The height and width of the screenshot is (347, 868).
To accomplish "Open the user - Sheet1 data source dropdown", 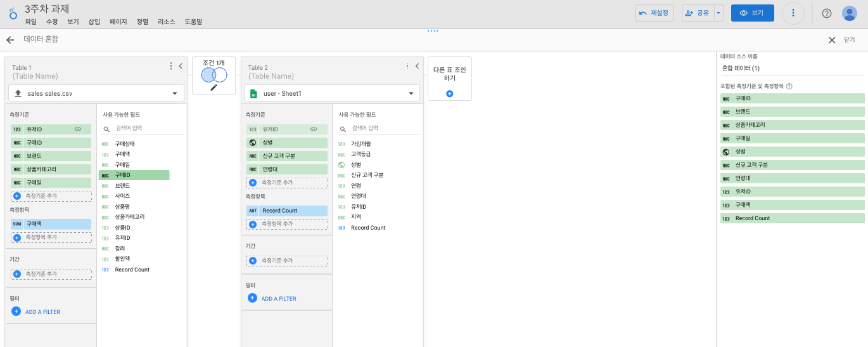I will pyautogui.click(x=333, y=93).
